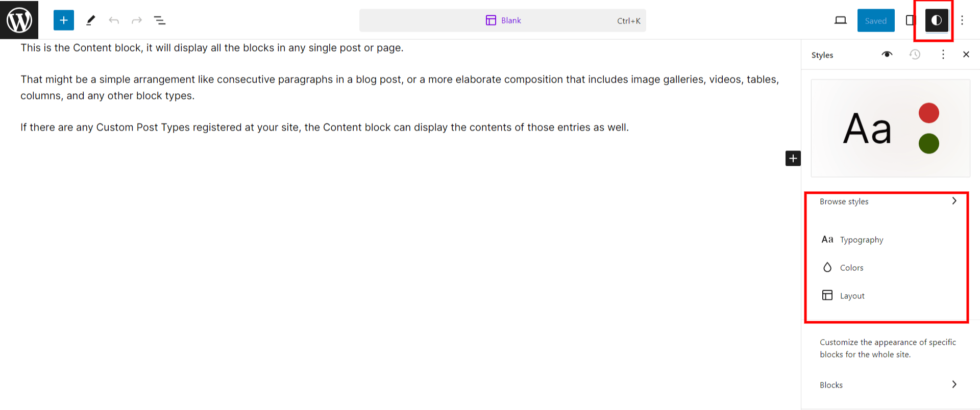Open the laptop View preview icon
The height and width of the screenshot is (410, 980).
point(840,20)
